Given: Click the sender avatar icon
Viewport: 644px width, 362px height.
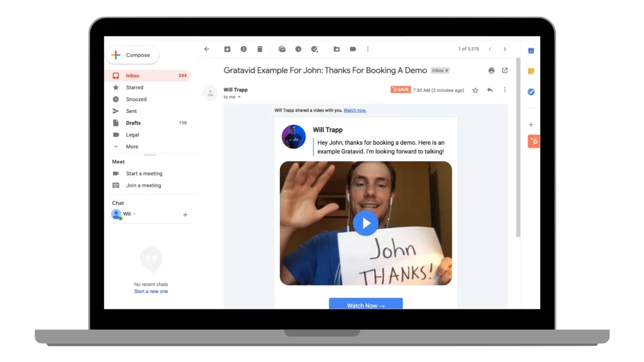Looking at the screenshot, I should [x=210, y=93].
